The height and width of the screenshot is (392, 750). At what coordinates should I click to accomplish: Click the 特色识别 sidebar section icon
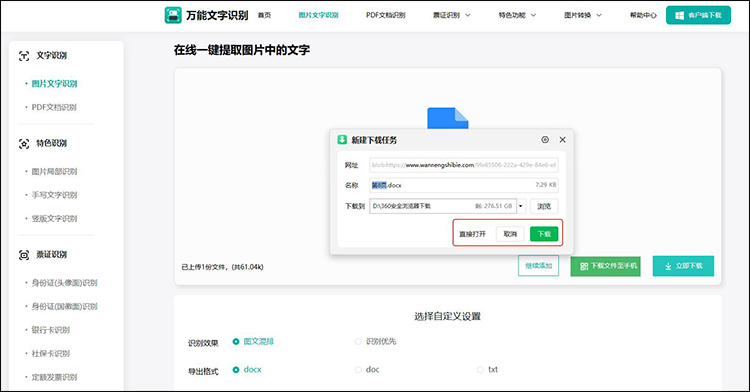[24, 143]
